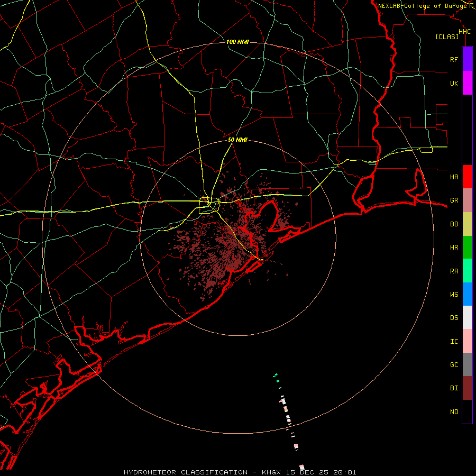
Task: Click the [CLAS] legend header
Action: [x=447, y=36]
